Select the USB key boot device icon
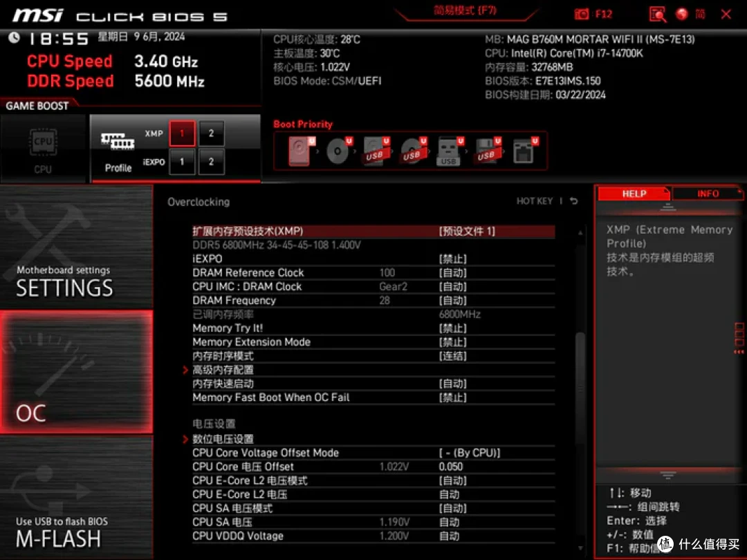The width and height of the screenshot is (747, 560). click(450, 151)
